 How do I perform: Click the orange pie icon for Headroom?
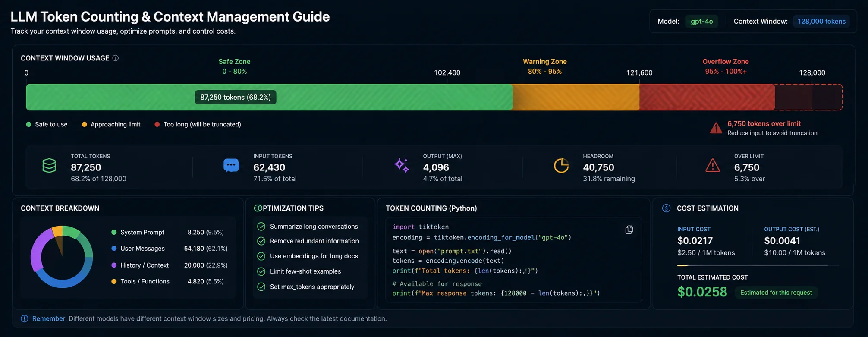pos(561,166)
